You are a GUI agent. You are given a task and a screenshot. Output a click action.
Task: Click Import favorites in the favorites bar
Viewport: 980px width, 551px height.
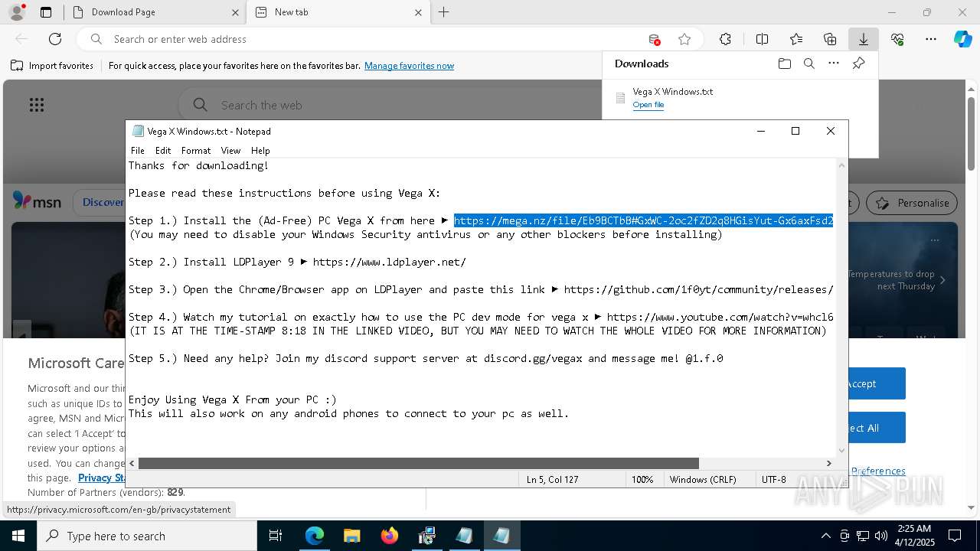[x=52, y=66]
